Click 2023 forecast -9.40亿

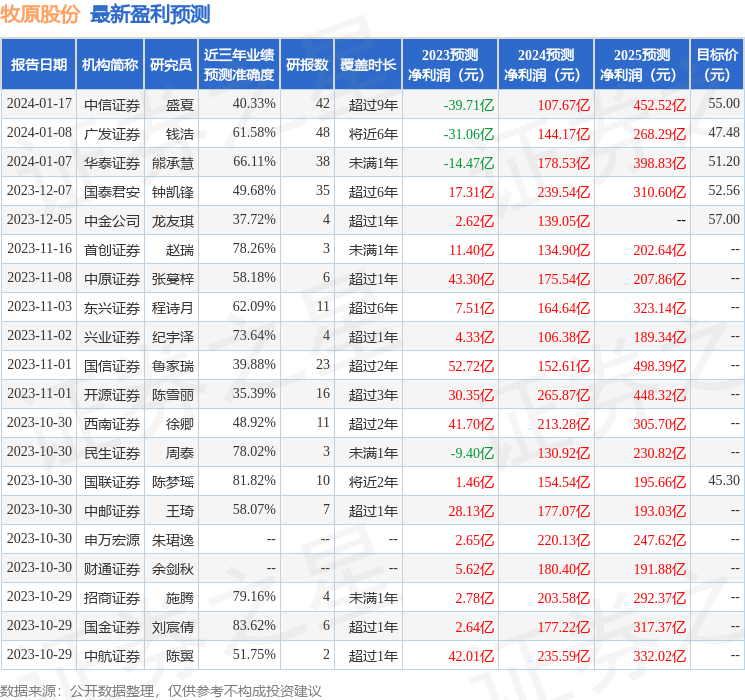472,453
